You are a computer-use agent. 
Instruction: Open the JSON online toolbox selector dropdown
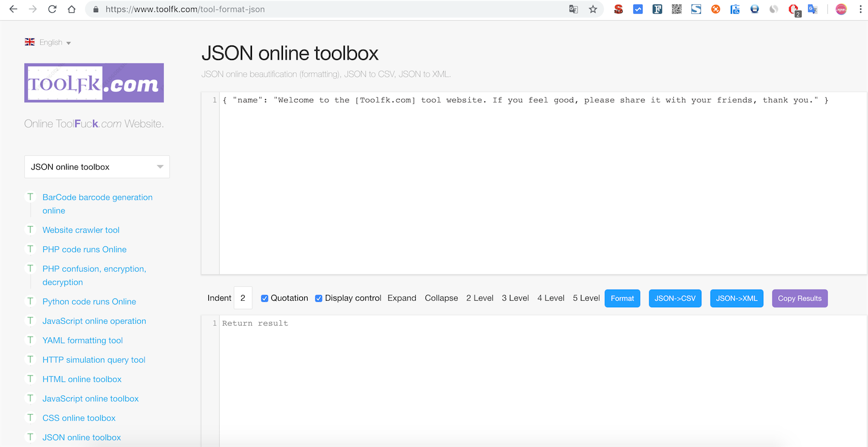pos(97,166)
